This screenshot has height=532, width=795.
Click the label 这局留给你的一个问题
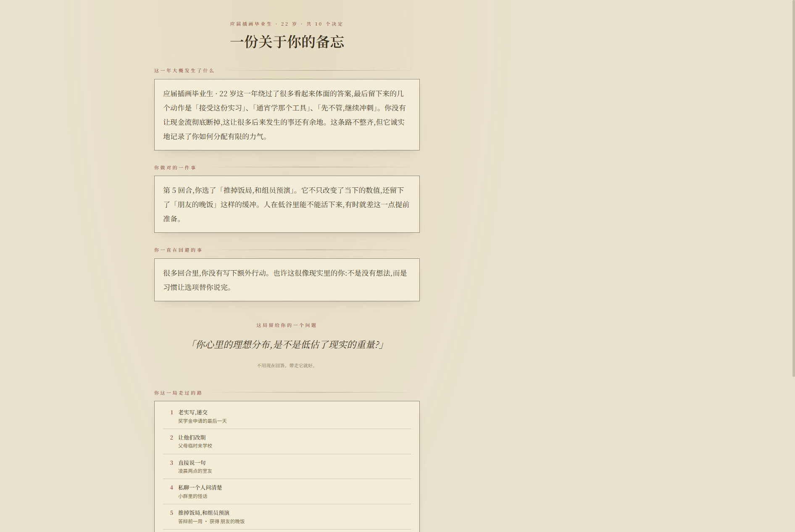pos(287,325)
